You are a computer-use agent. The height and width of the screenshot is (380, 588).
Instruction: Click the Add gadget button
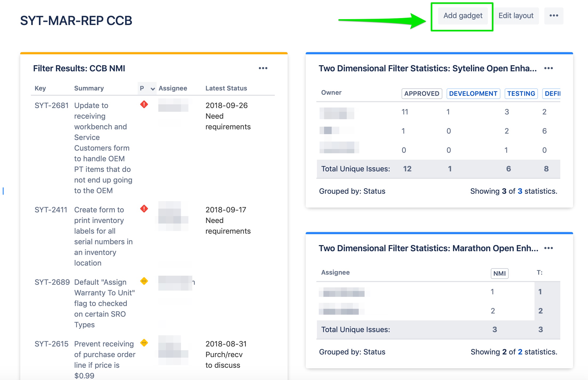463,16
